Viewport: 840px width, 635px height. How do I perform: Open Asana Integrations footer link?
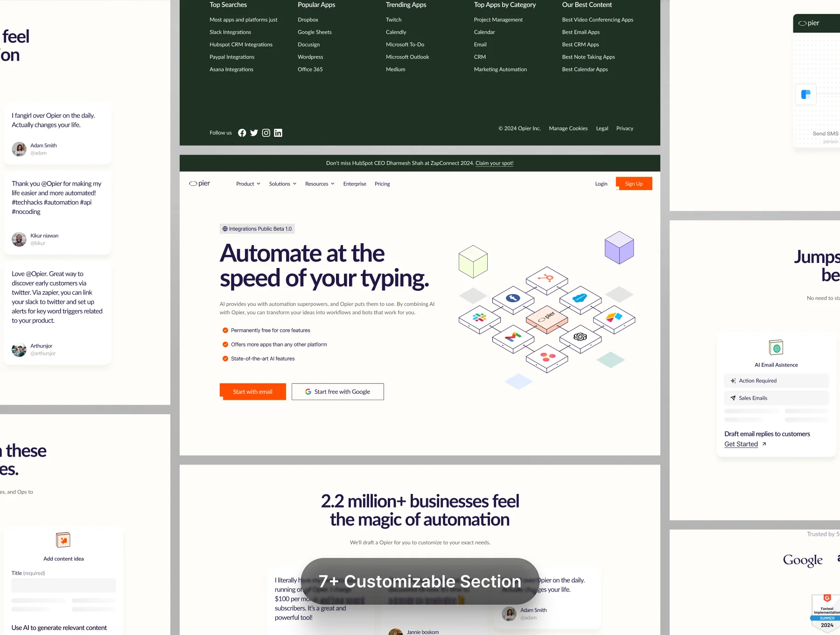[x=231, y=70]
